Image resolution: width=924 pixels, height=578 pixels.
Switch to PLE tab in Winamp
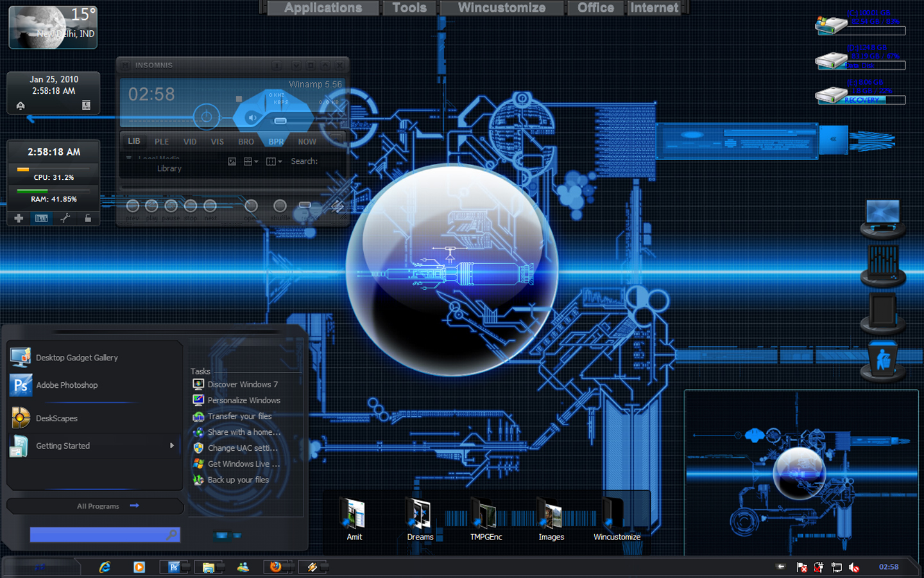point(162,142)
